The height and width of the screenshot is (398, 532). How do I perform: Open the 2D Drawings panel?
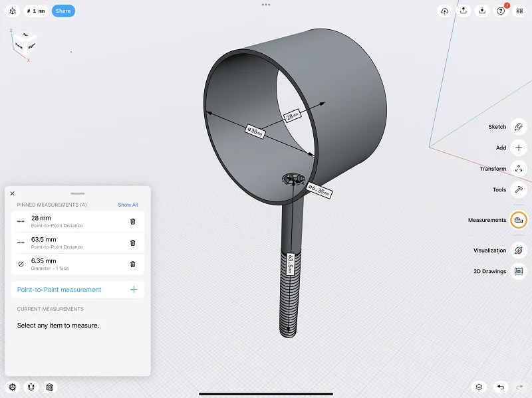pyautogui.click(x=519, y=271)
